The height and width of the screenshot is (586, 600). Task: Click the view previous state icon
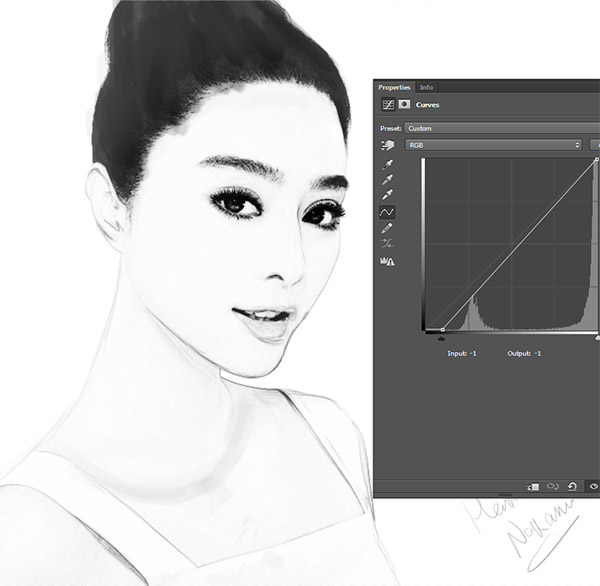[553, 486]
